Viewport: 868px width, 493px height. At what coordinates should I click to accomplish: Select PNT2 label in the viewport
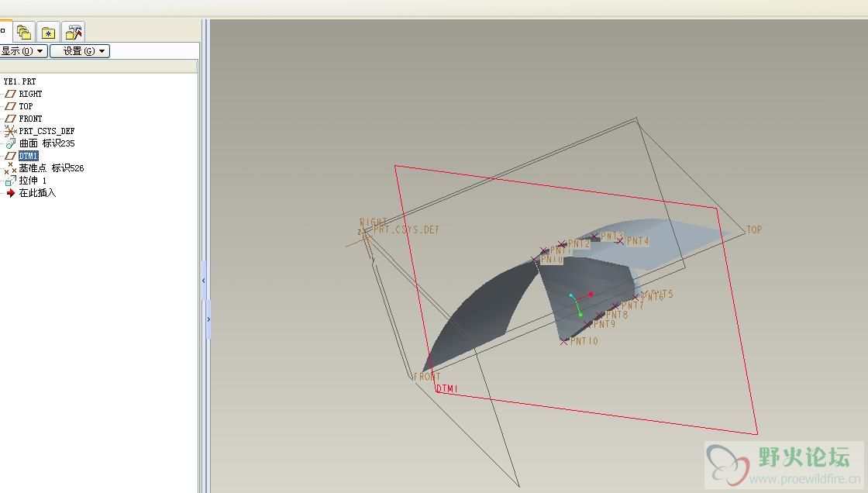[579, 243]
